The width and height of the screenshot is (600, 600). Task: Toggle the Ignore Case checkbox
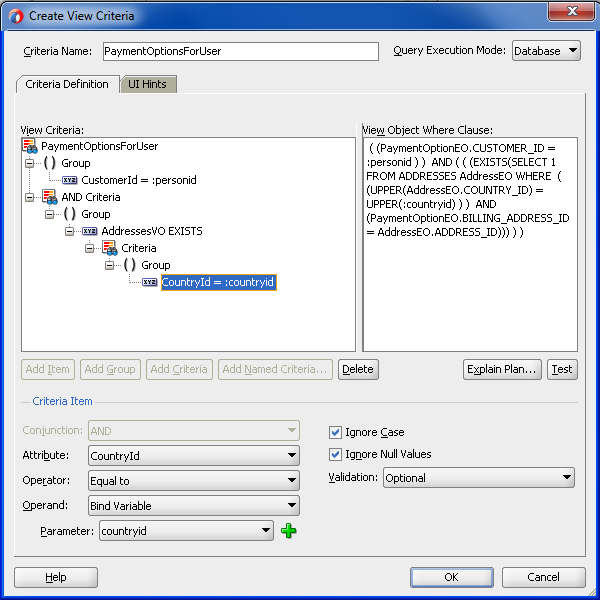point(335,432)
